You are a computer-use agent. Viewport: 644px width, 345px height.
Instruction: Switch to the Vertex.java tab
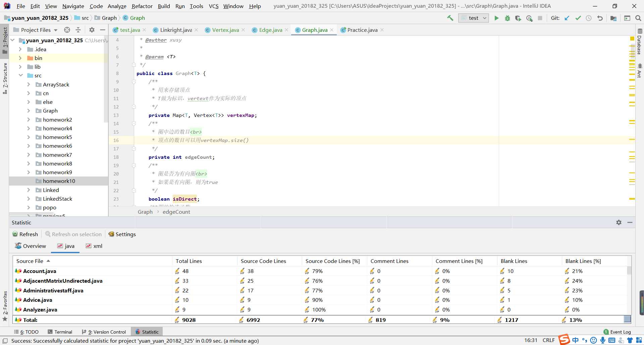[x=225, y=30]
